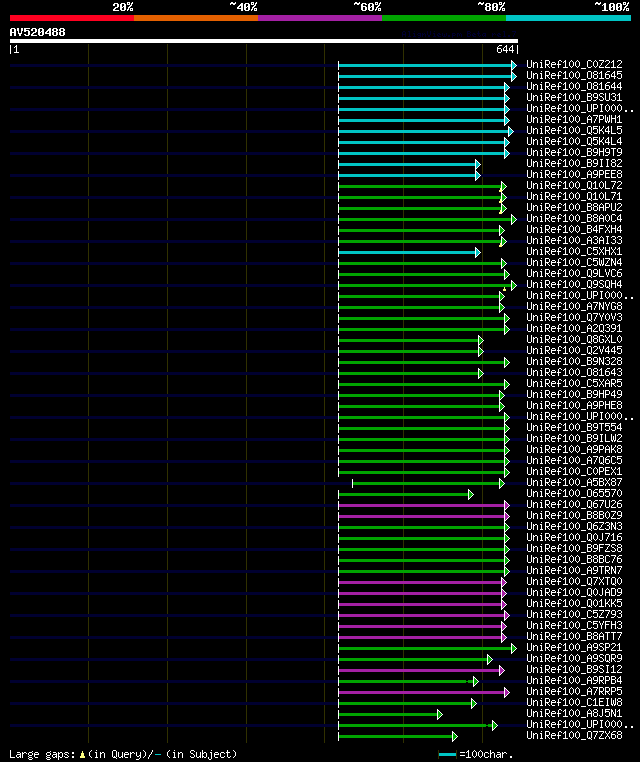Click the green ~80% identity legend segment

[444, 18]
